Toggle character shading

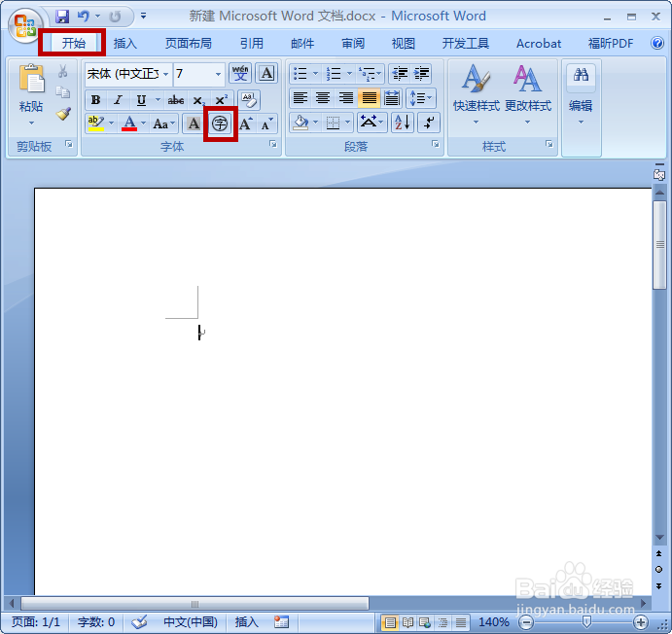pyautogui.click(x=194, y=123)
